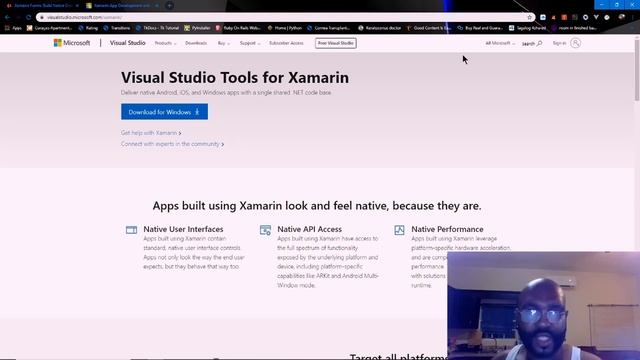640x360 pixels.
Task: Reload the current page
Action: (28, 17)
